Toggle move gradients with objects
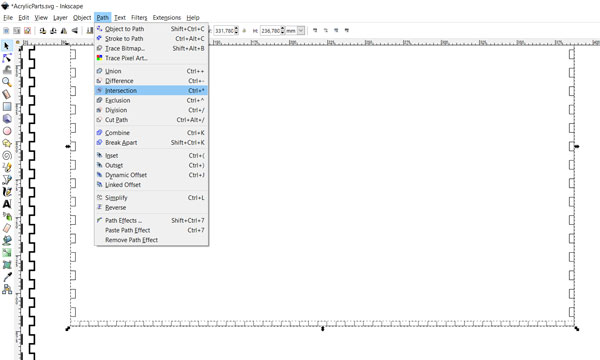Viewport: 600px width, 360px height. tap(336, 30)
